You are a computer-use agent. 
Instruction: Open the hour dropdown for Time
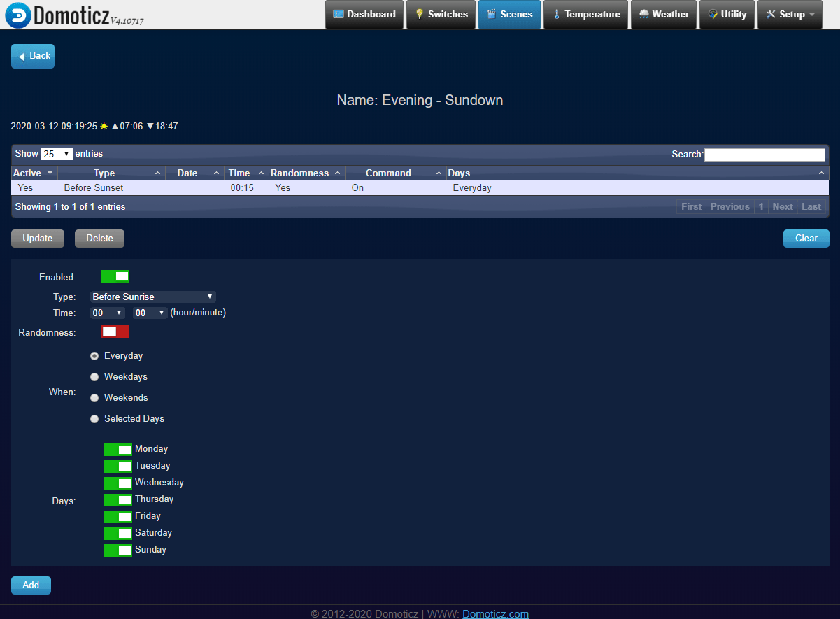tap(108, 313)
